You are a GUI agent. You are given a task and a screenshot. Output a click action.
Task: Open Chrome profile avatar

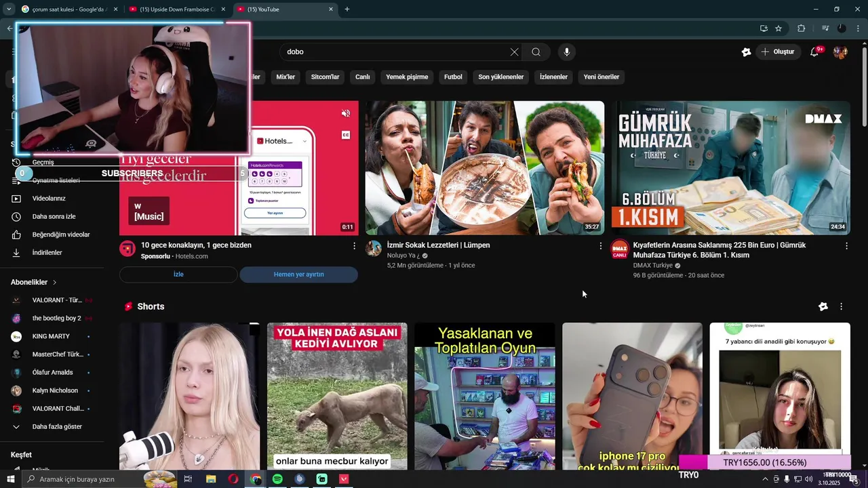tap(842, 28)
